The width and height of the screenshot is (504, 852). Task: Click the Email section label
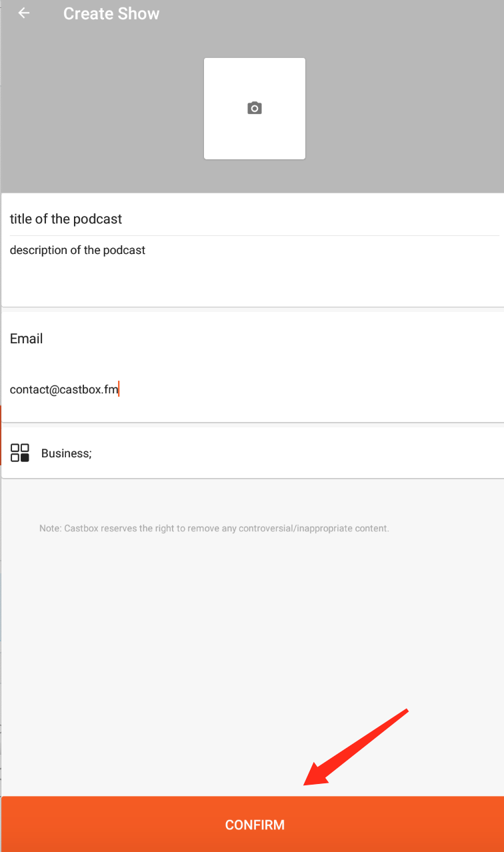tap(26, 339)
